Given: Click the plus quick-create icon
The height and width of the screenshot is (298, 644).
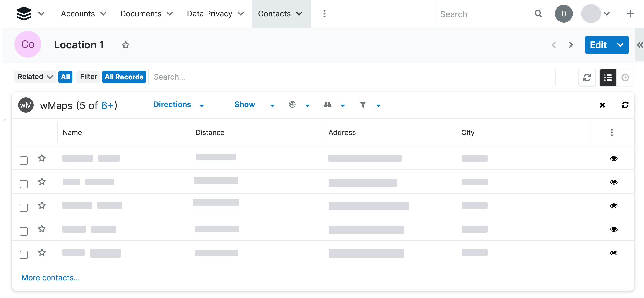Looking at the screenshot, I should click(x=630, y=14).
